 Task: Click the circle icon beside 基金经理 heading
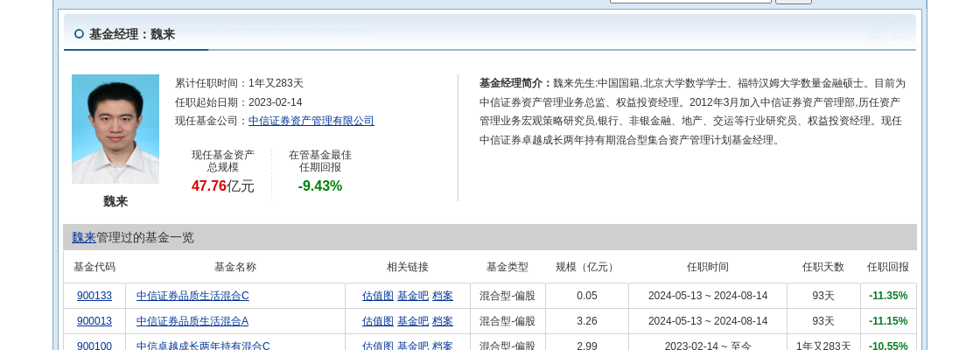click(x=79, y=34)
